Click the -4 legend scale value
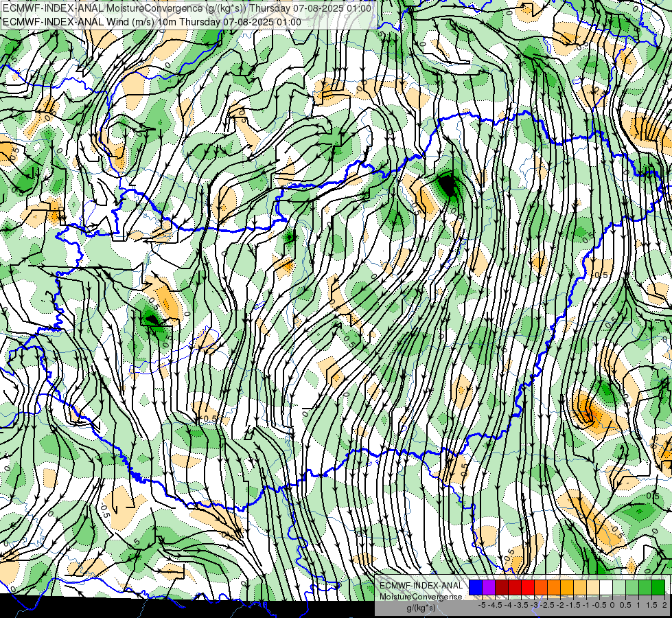This screenshot has height=618, width=672. 508,605
